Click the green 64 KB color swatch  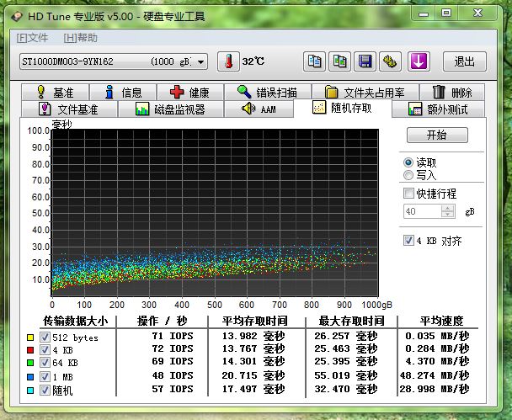(x=30, y=363)
